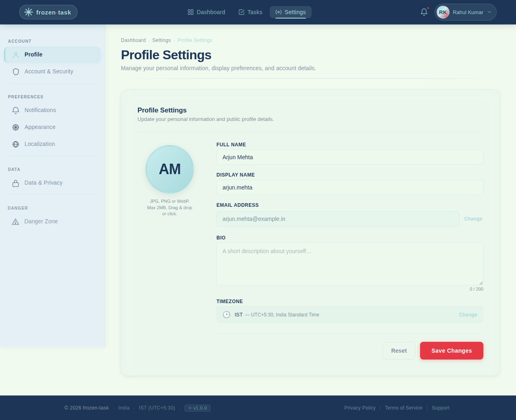Select the Profile person icon in sidebar
This screenshot has width=516, height=420.
(x=15, y=54)
